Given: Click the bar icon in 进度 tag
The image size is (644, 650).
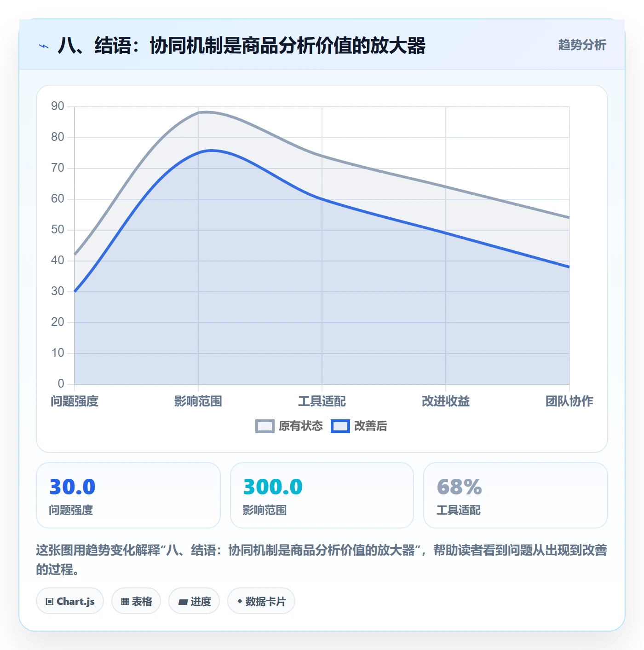Looking at the screenshot, I should 183,602.
